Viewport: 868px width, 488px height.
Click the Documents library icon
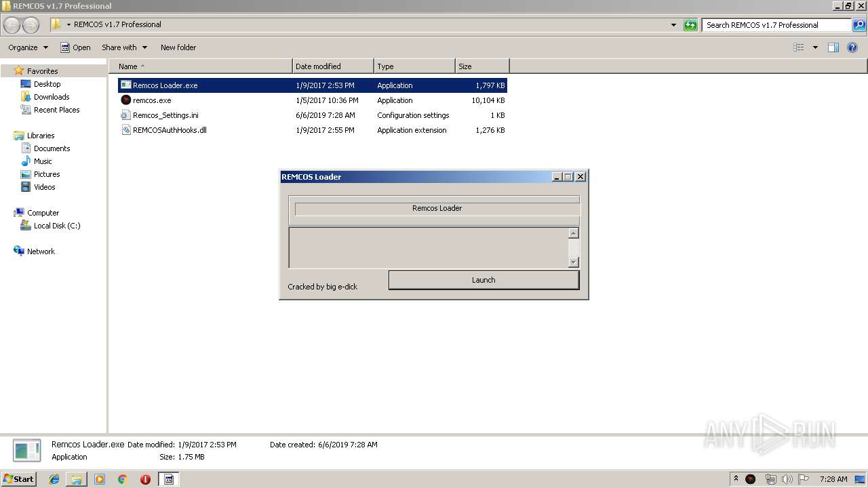tap(26, 148)
